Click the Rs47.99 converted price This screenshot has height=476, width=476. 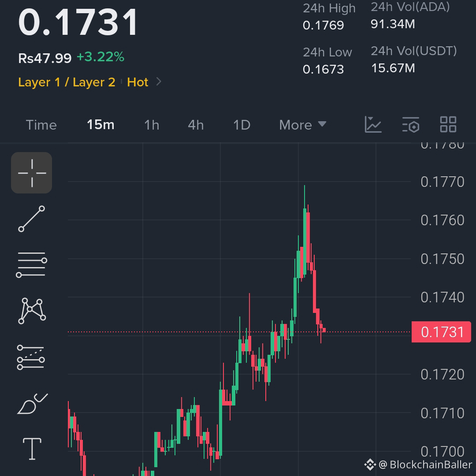click(x=45, y=58)
